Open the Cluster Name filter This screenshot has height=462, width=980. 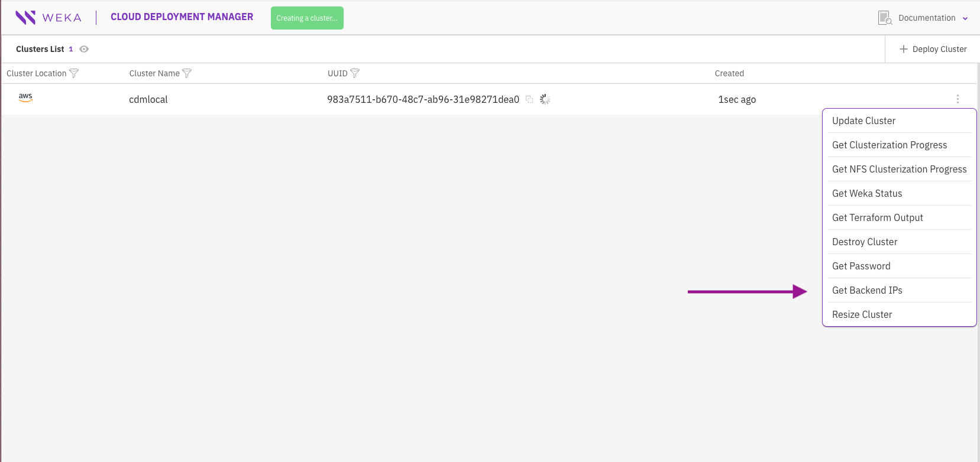pos(187,73)
